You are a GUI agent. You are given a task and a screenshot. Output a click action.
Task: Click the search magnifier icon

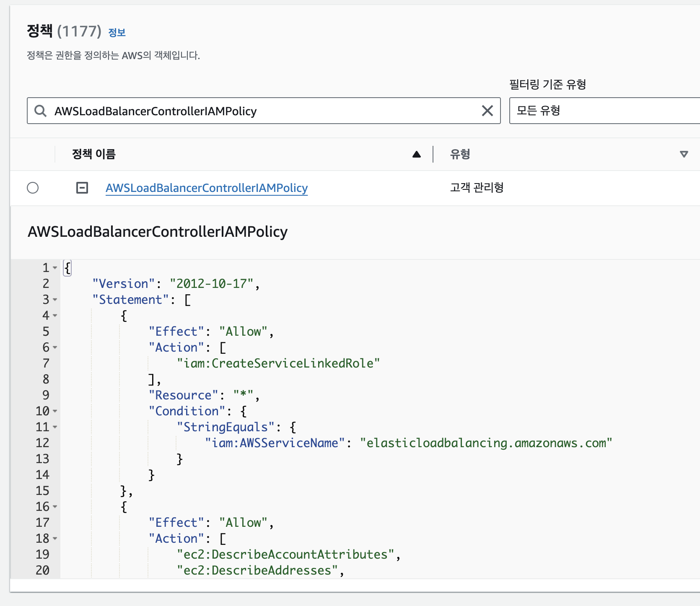41,111
